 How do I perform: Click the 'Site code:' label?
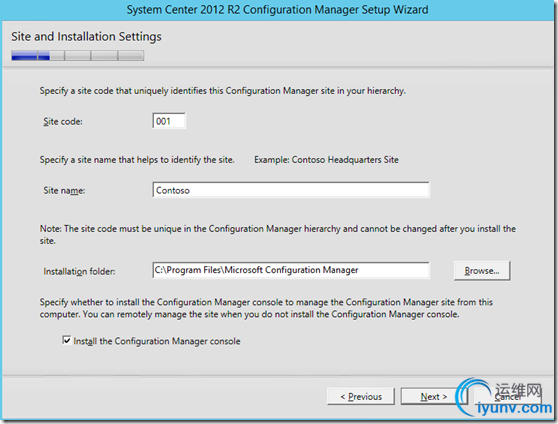click(x=63, y=121)
